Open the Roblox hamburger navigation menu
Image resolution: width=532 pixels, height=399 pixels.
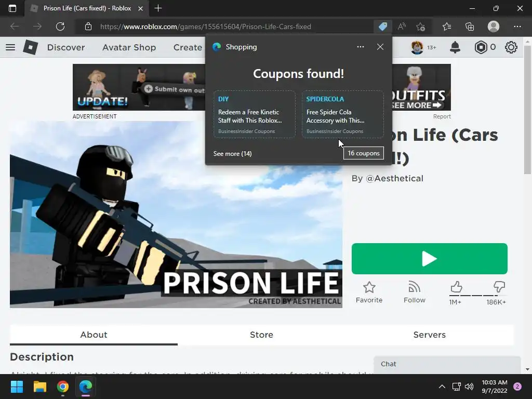tap(10, 47)
